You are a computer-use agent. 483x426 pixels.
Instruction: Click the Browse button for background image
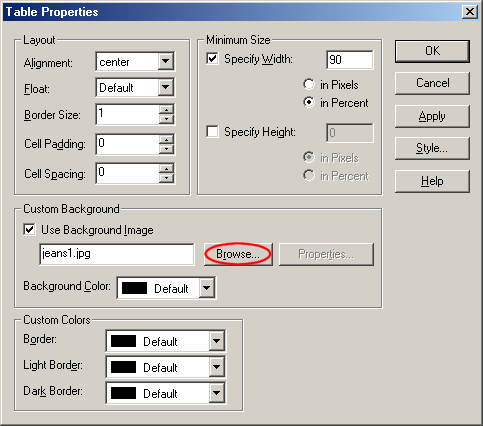[x=238, y=254]
